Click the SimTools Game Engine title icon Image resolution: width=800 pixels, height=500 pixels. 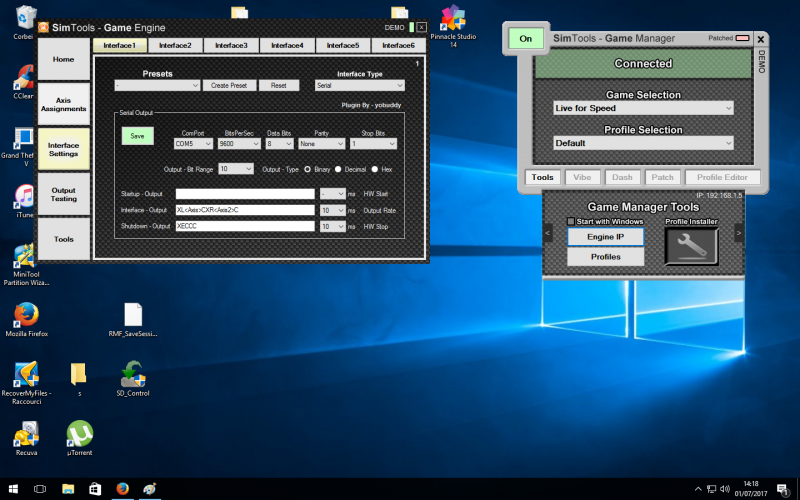pos(43,28)
